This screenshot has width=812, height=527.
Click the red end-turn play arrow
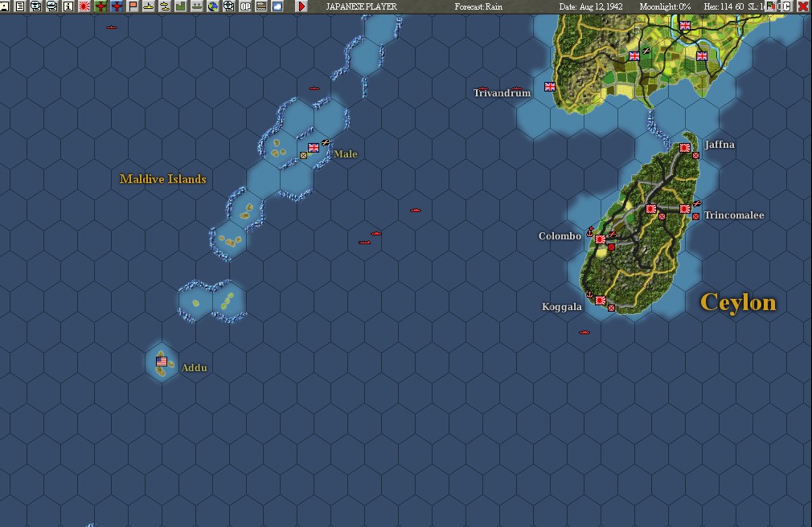tap(301, 6)
